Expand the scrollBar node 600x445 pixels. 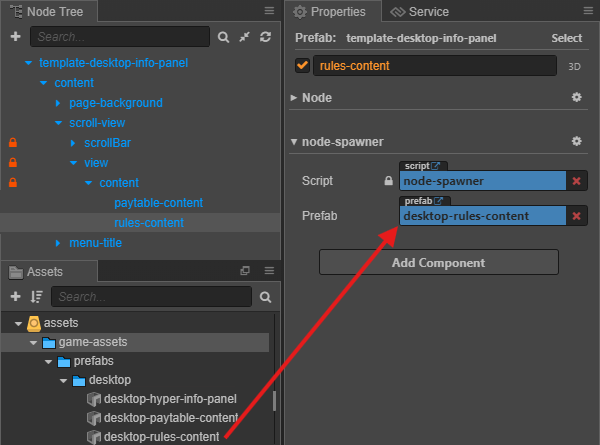[x=73, y=143]
